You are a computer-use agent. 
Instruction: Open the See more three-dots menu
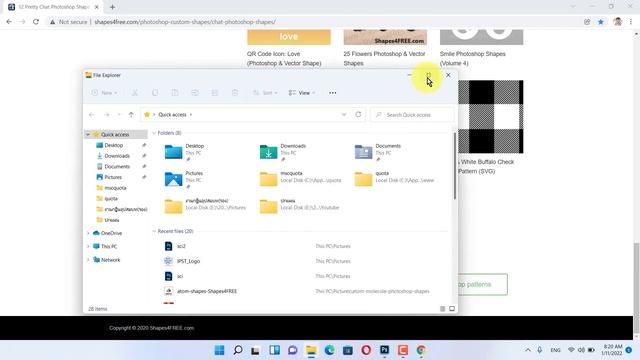(x=333, y=93)
